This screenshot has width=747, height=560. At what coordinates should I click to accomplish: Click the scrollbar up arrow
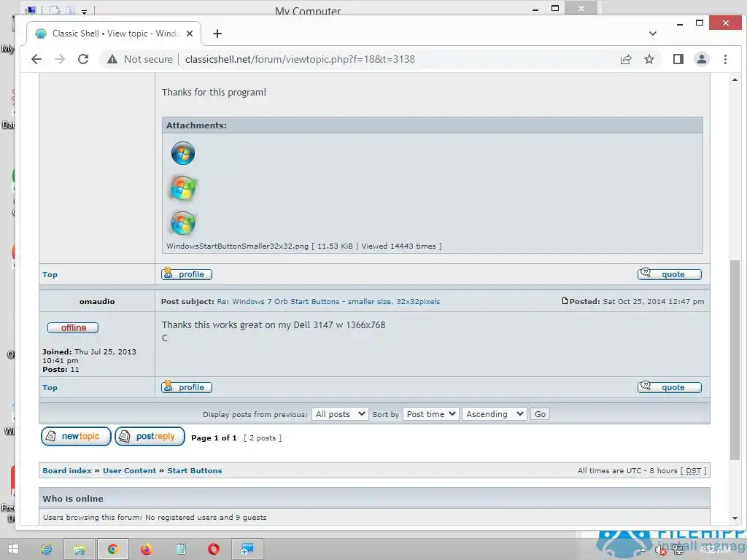point(735,79)
